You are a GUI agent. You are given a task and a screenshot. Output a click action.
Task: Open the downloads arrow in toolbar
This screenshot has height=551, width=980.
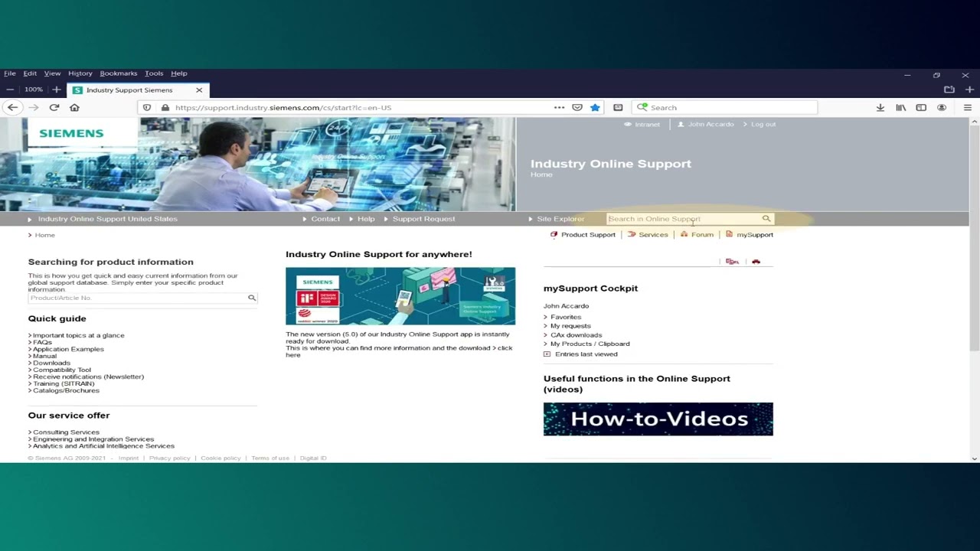pos(880,108)
